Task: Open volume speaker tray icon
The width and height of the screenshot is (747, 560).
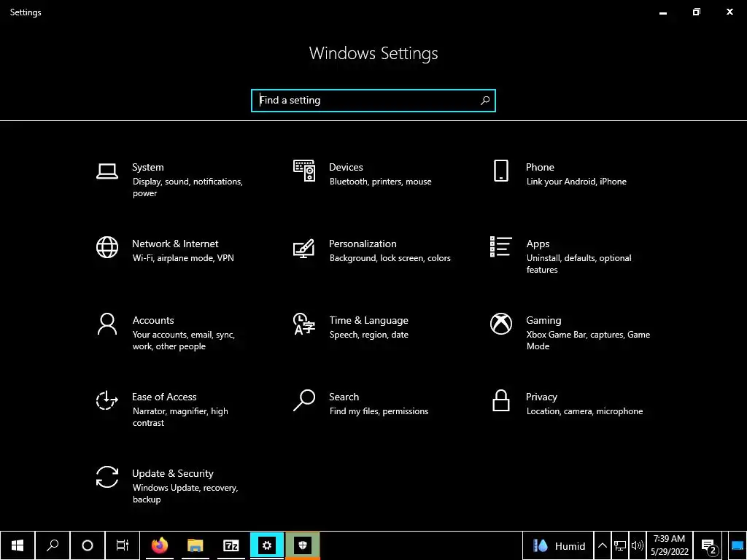Action: coord(637,545)
